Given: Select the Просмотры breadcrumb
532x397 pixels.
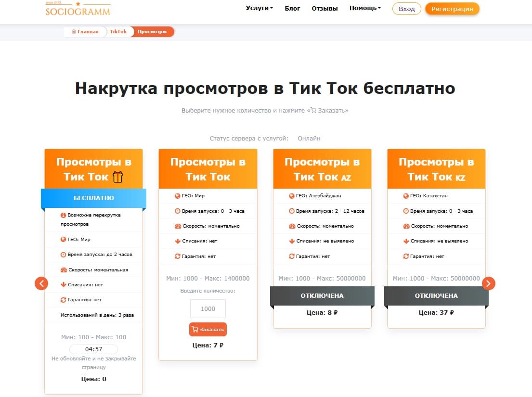Looking at the screenshot, I should pos(152,32).
